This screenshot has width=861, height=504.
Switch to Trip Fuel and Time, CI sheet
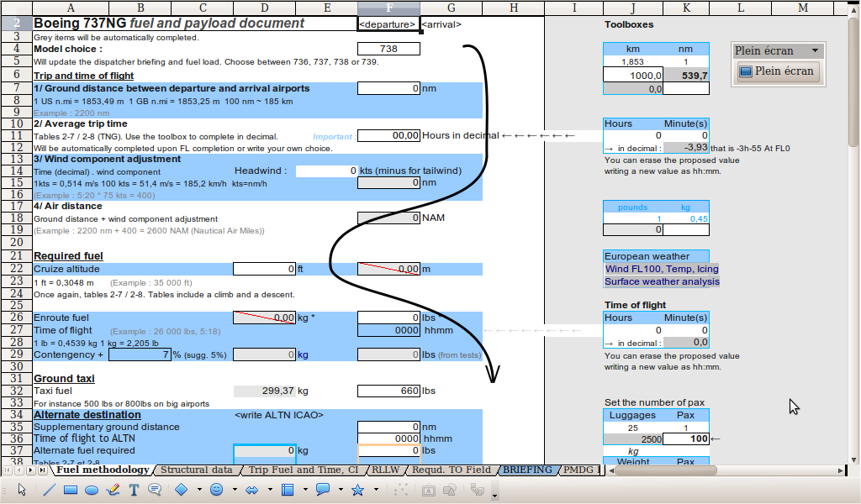303,470
